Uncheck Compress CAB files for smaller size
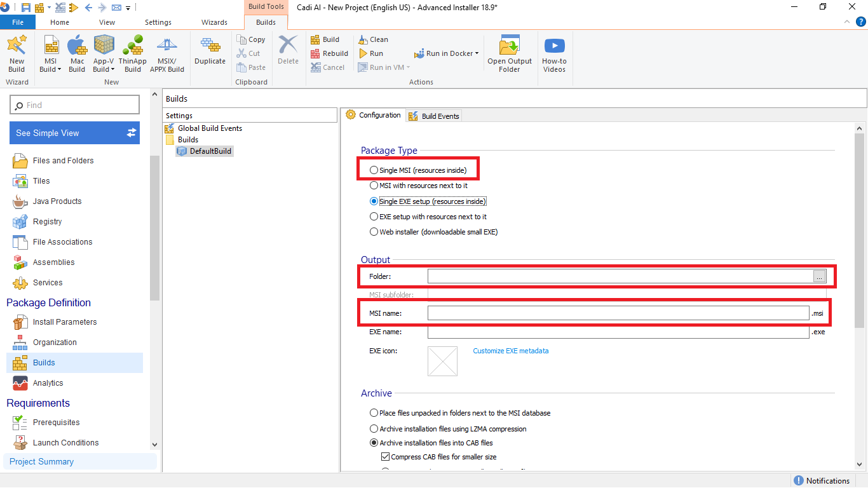 click(x=385, y=457)
